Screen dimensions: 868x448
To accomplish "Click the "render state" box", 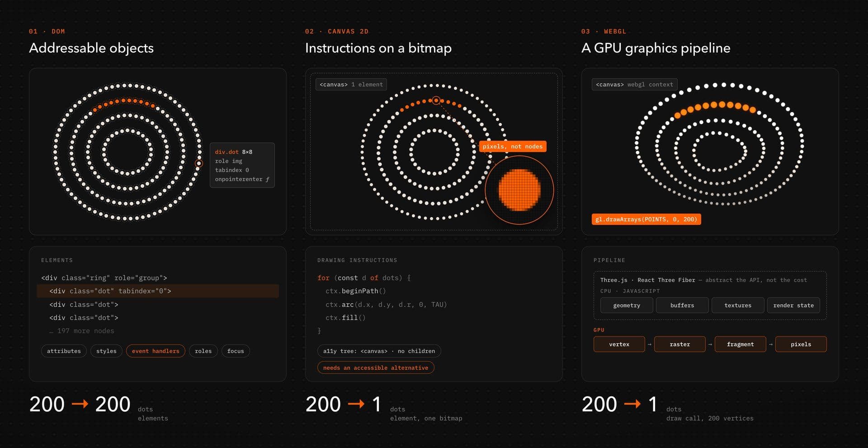I will coord(793,305).
